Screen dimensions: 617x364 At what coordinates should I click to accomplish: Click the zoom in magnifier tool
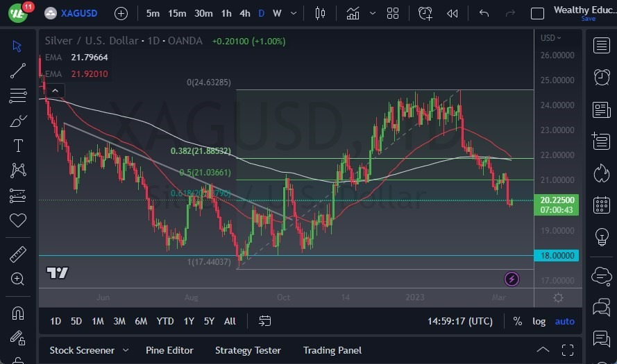18,279
